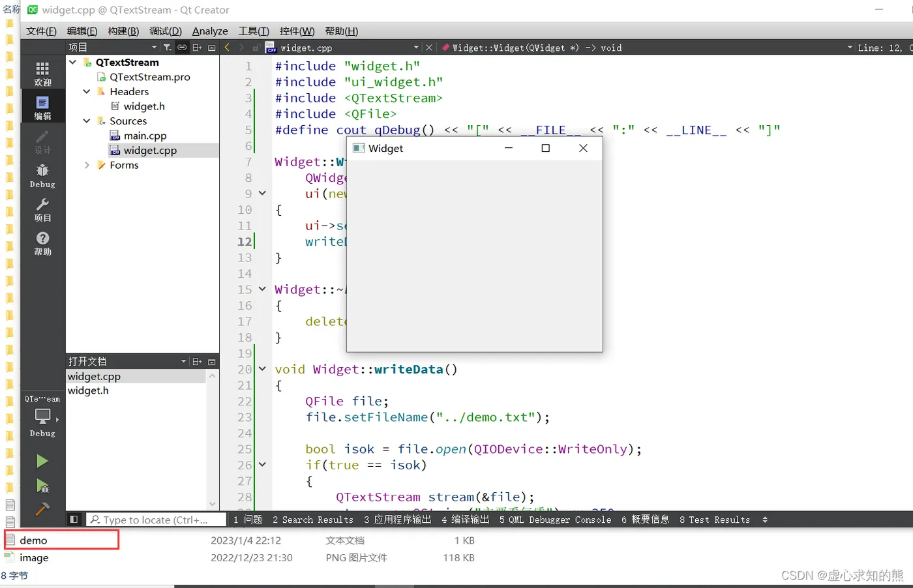Click the Qt Creator logo in title bar
This screenshot has width=913, height=588.
click(32, 10)
